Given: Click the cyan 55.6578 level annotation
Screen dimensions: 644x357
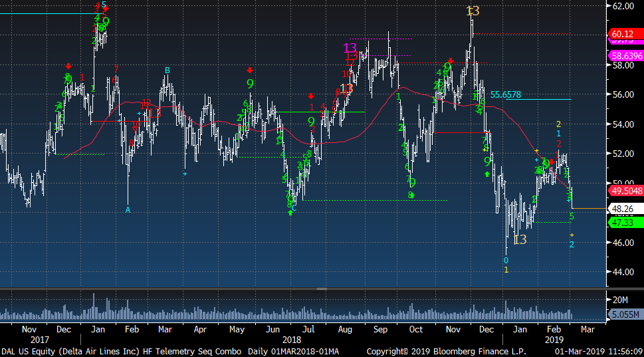Looking at the screenshot, I should tap(506, 94).
